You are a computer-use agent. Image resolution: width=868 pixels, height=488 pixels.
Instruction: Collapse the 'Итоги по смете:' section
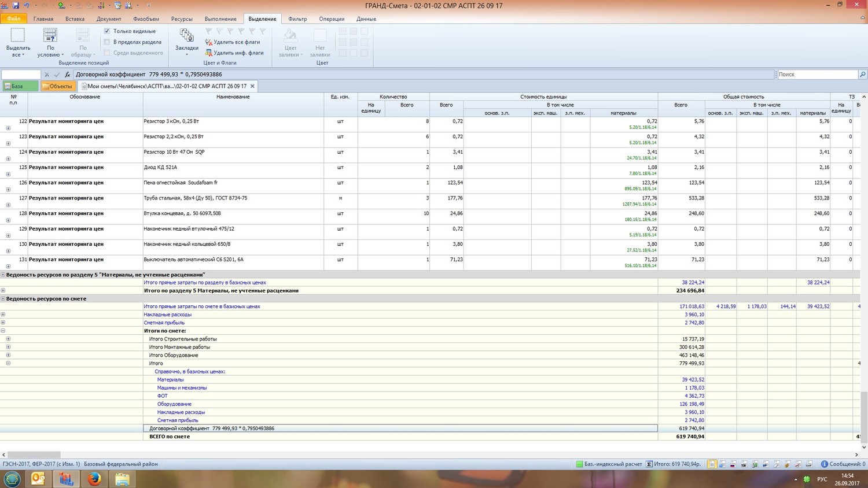[x=3, y=331]
